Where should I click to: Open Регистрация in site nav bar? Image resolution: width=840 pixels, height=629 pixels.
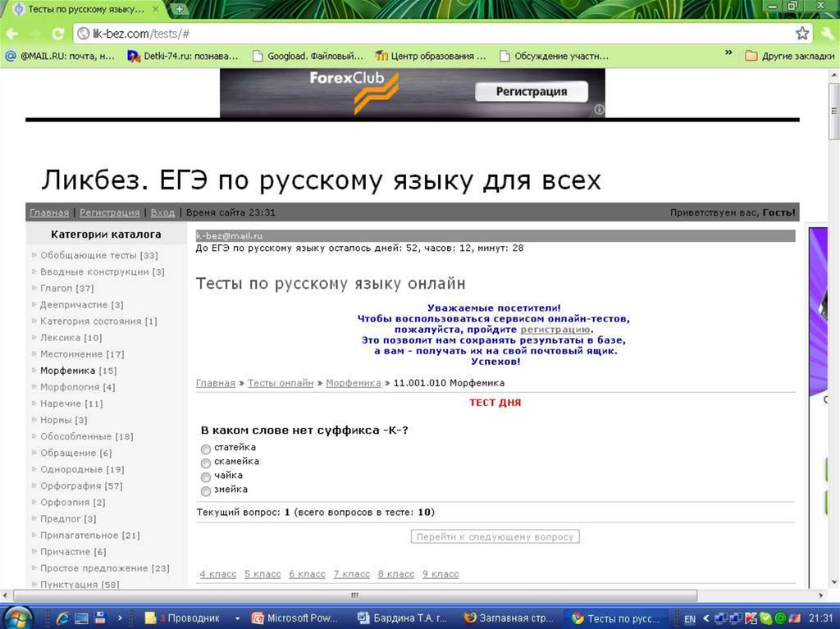(x=110, y=212)
